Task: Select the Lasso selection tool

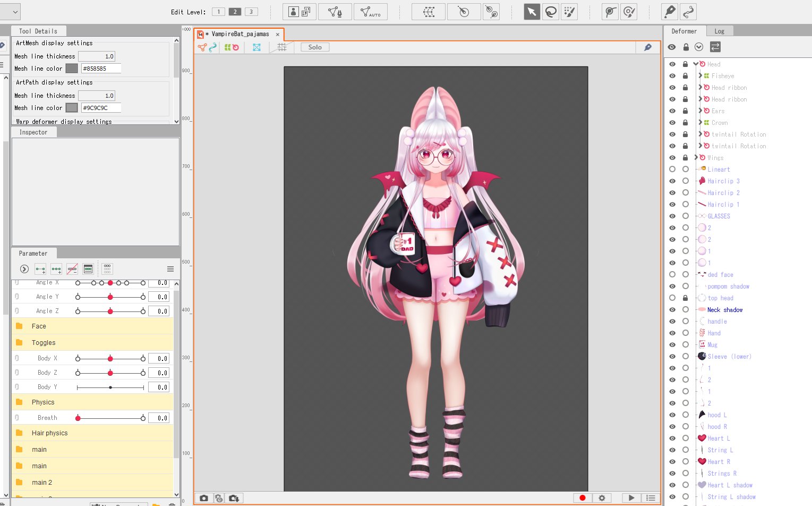Action: tap(551, 12)
